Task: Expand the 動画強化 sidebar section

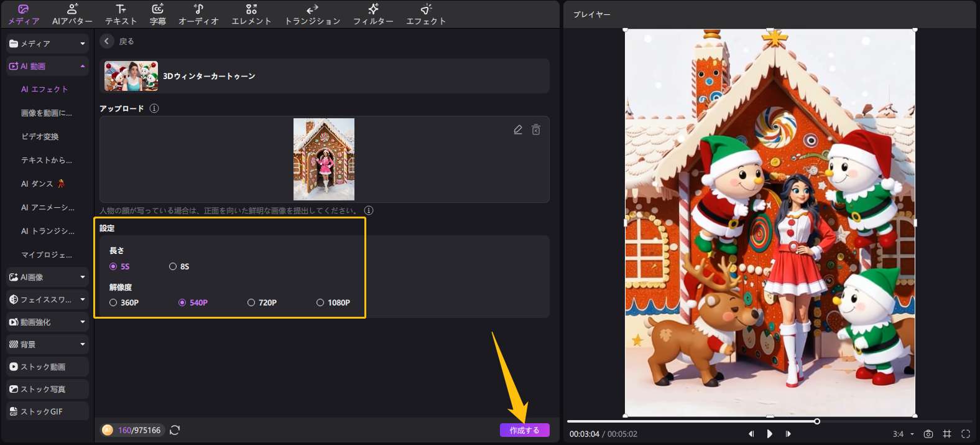Action: 47,322
